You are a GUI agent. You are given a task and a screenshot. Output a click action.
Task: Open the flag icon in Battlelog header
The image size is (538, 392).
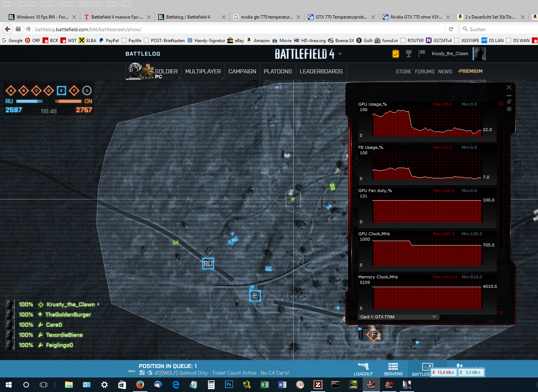tap(421, 54)
